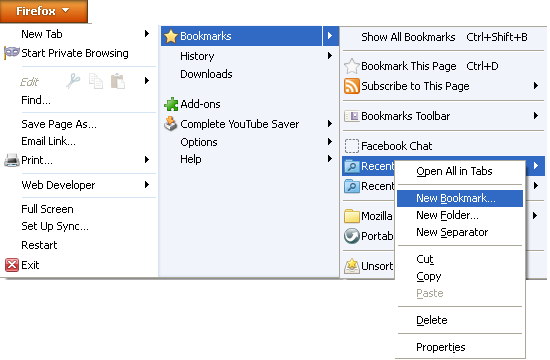Click the yellow Mozilla folder icon

[351, 216]
